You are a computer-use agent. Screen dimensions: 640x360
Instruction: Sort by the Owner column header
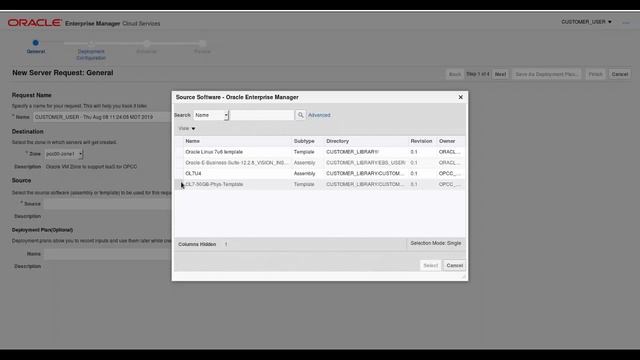pyautogui.click(x=447, y=141)
